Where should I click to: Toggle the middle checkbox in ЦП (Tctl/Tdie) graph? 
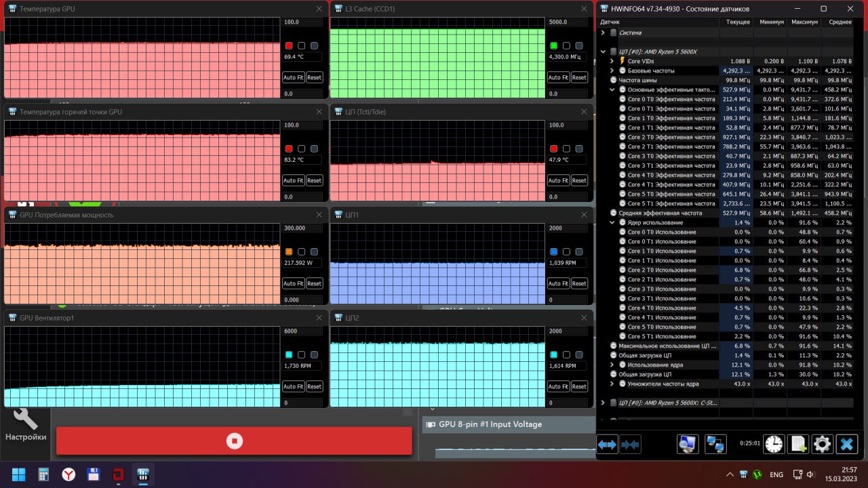pyautogui.click(x=566, y=148)
